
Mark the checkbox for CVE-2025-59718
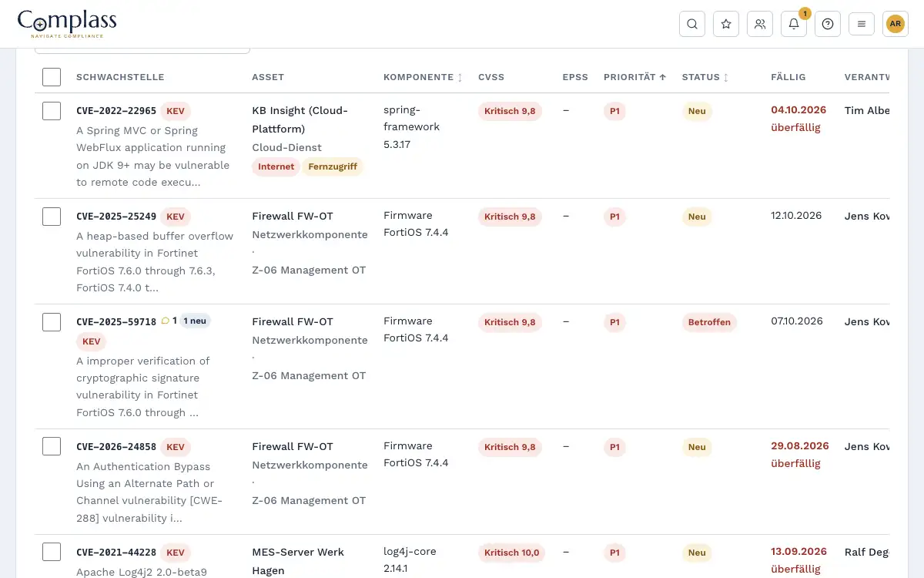tap(52, 322)
